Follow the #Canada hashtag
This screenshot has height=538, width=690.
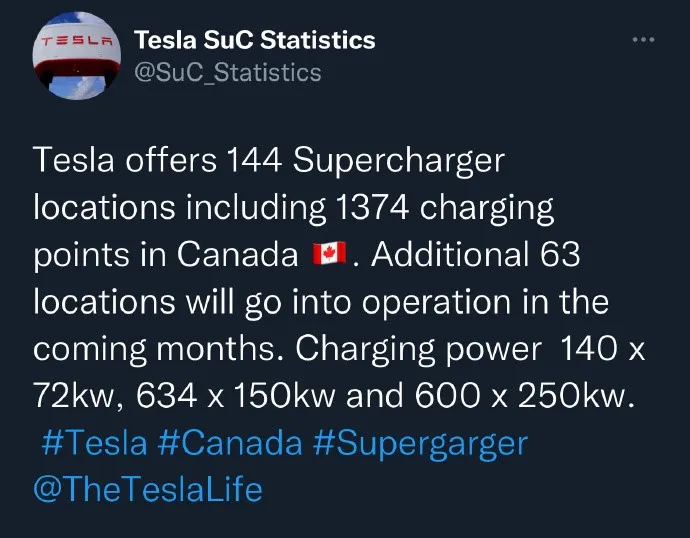pyautogui.click(x=230, y=443)
